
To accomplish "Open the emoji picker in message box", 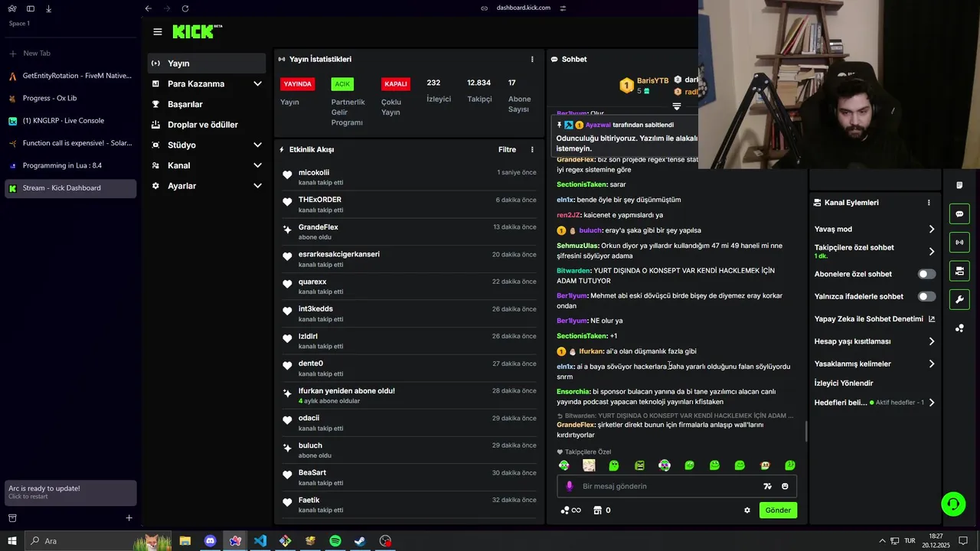I will tap(785, 486).
